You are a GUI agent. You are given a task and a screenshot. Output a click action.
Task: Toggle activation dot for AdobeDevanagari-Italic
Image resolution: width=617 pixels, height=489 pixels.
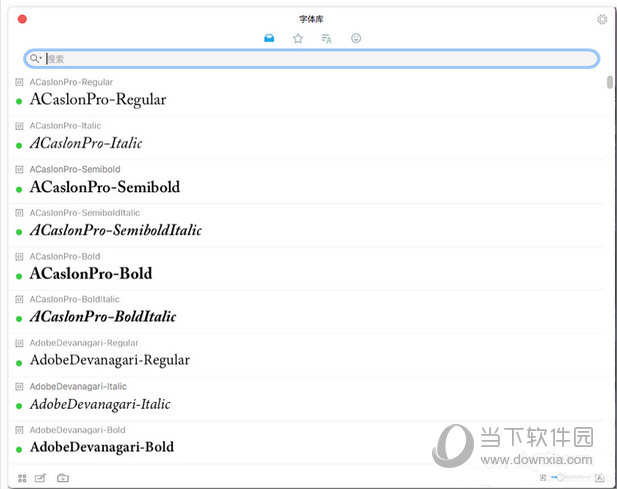point(19,406)
